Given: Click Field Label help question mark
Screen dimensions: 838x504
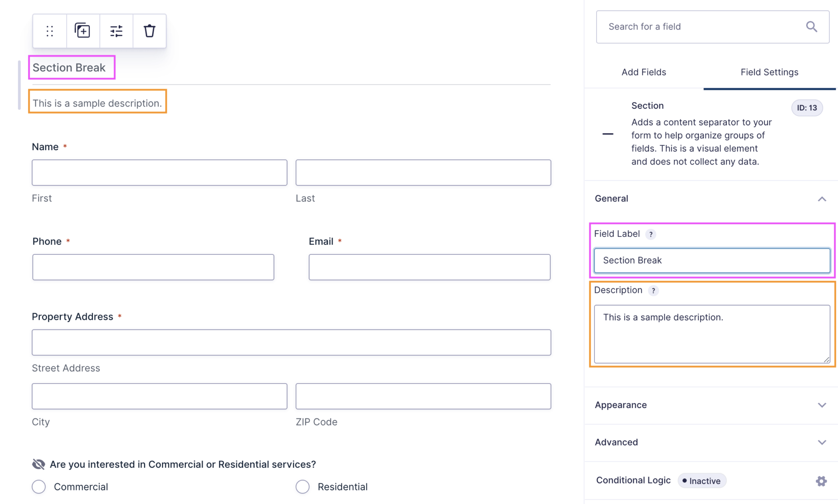Looking at the screenshot, I should [x=651, y=234].
